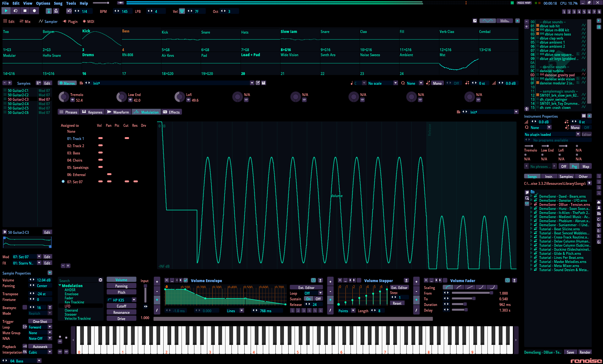Toggle Macros panel button
Image resolution: width=603 pixels, height=364 pixels.
pos(67,83)
